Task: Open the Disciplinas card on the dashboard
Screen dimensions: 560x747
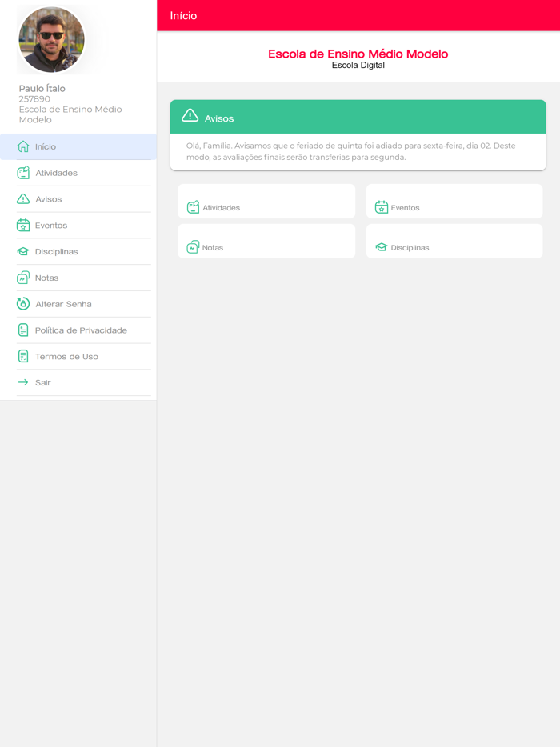Action: point(454,242)
